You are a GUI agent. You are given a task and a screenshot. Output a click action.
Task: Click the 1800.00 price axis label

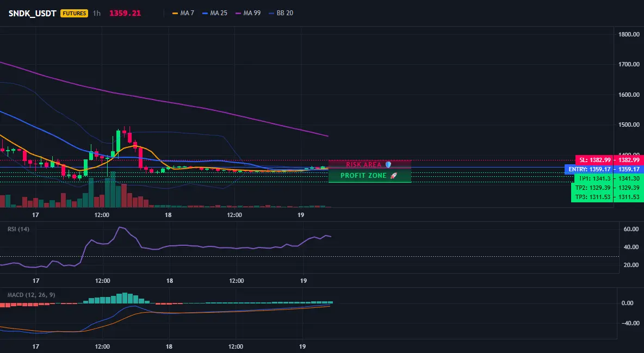[x=629, y=34]
